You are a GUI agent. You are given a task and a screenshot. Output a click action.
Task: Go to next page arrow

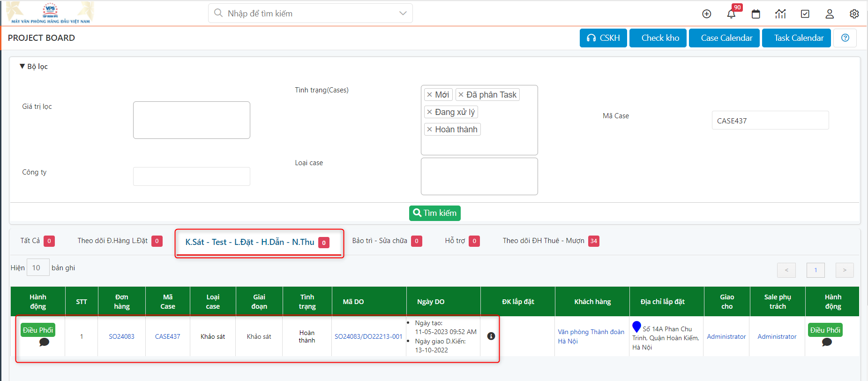845,270
